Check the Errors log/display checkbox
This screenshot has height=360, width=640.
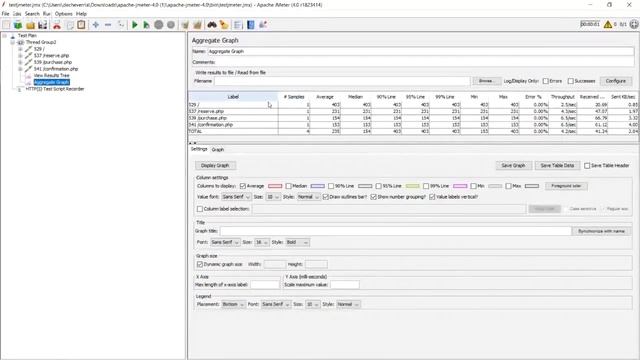545,81
